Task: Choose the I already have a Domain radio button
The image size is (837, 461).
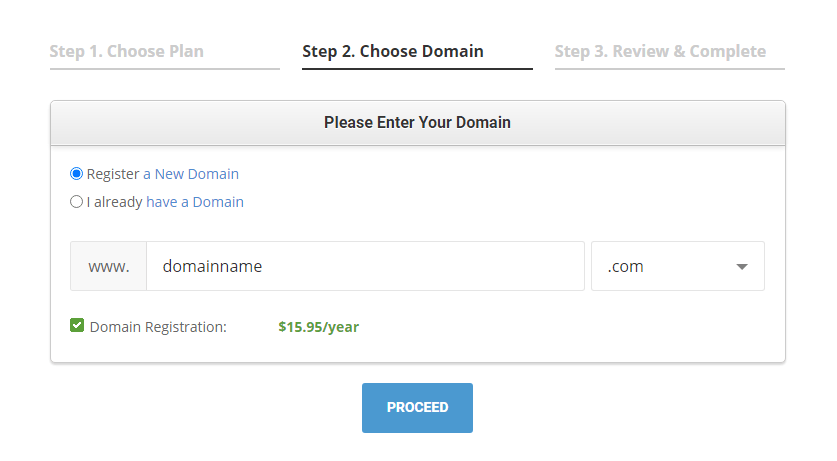Action: pos(77,201)
